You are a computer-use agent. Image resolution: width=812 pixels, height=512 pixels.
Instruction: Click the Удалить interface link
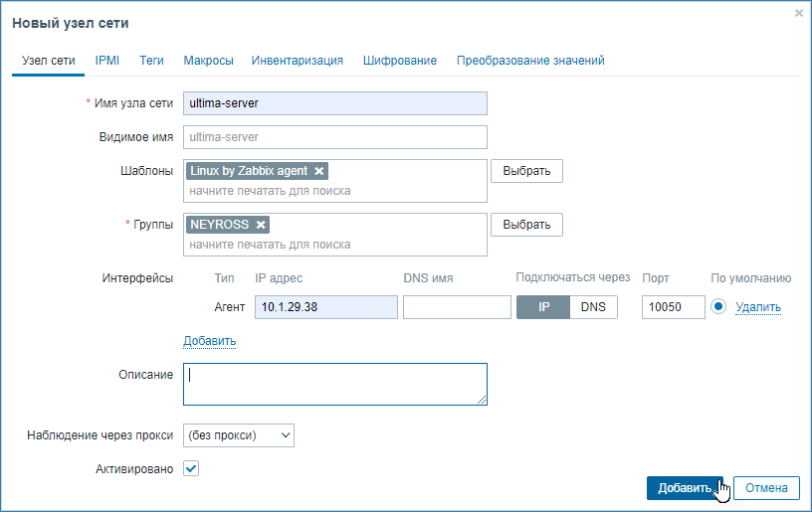[758, 307]
